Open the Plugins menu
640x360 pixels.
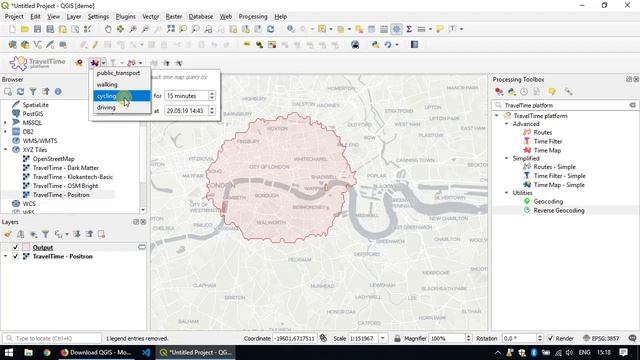coord(125,16)
